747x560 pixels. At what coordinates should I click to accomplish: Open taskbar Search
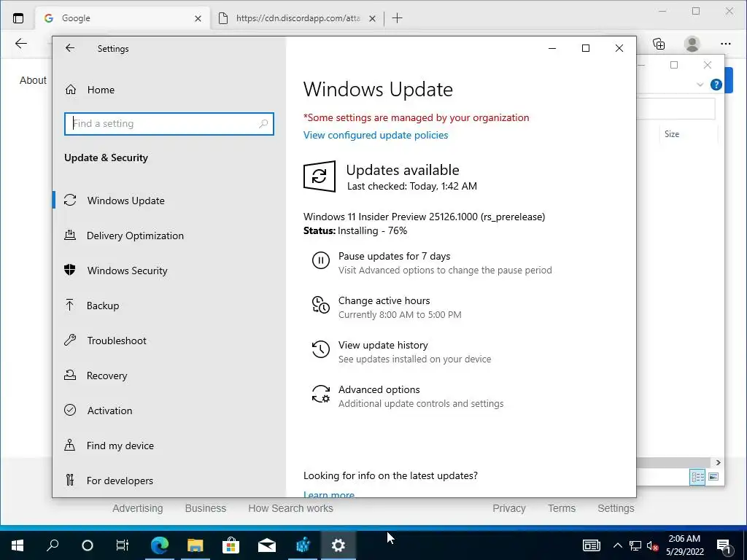point(53,545)
